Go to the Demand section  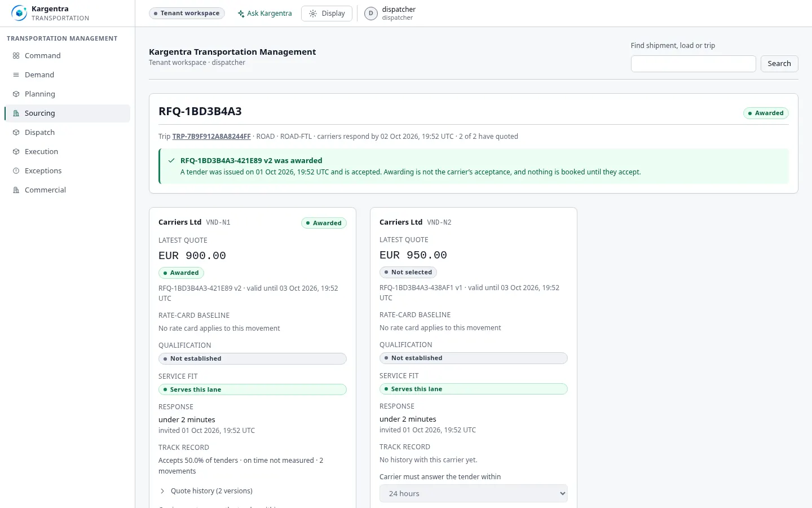[67, 75]
